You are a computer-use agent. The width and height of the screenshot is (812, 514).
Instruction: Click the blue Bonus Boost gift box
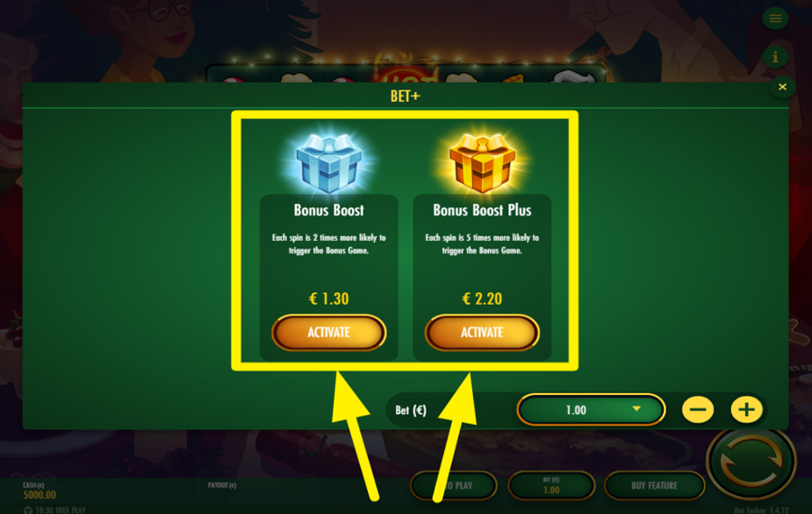click(328, 161)
